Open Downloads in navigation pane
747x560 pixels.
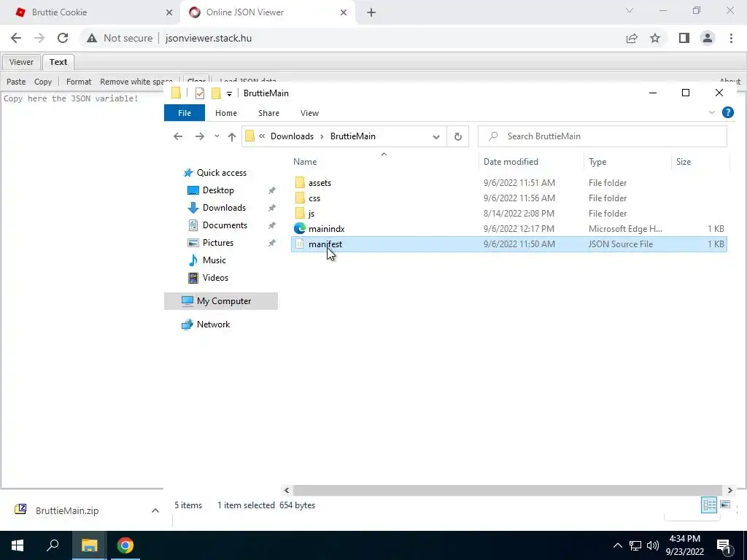224,208
